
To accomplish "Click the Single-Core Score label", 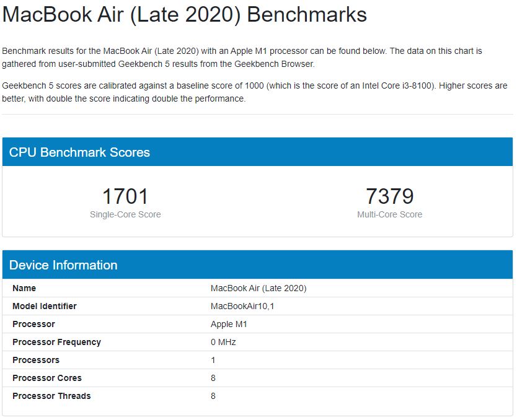I will [125, 214].
